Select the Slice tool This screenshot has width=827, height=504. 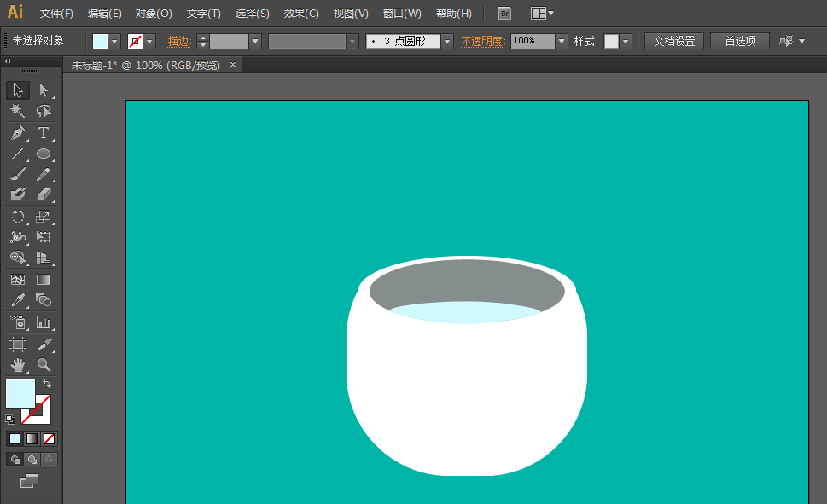(44, 345)
